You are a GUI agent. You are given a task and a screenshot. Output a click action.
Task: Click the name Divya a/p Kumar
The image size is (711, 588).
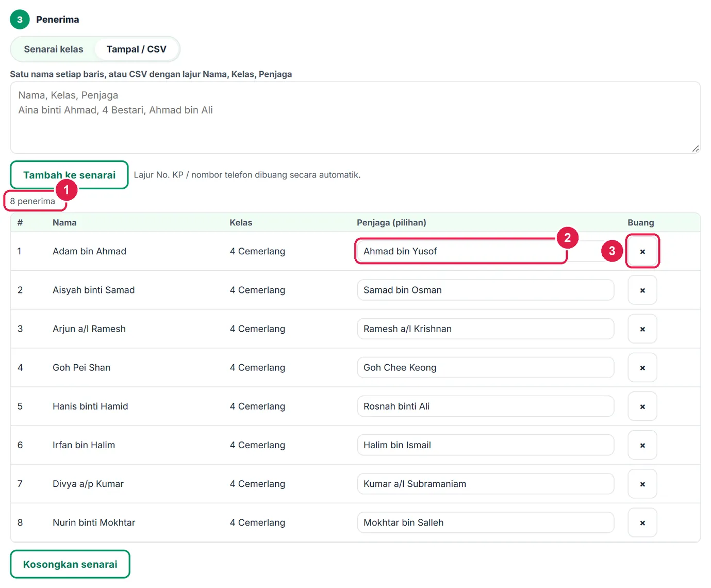coord(88,483)
